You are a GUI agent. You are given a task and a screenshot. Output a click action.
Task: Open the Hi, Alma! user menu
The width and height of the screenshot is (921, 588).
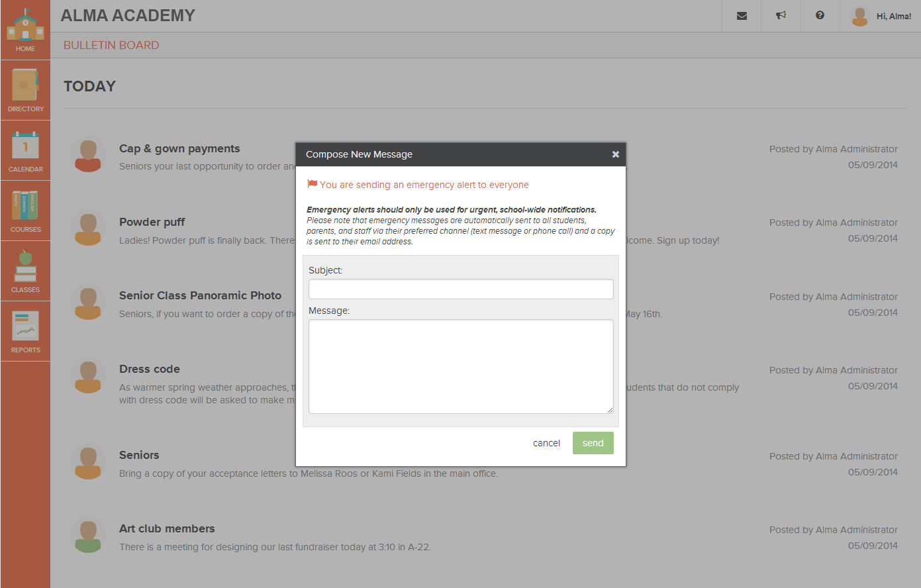tap(881, 16)
